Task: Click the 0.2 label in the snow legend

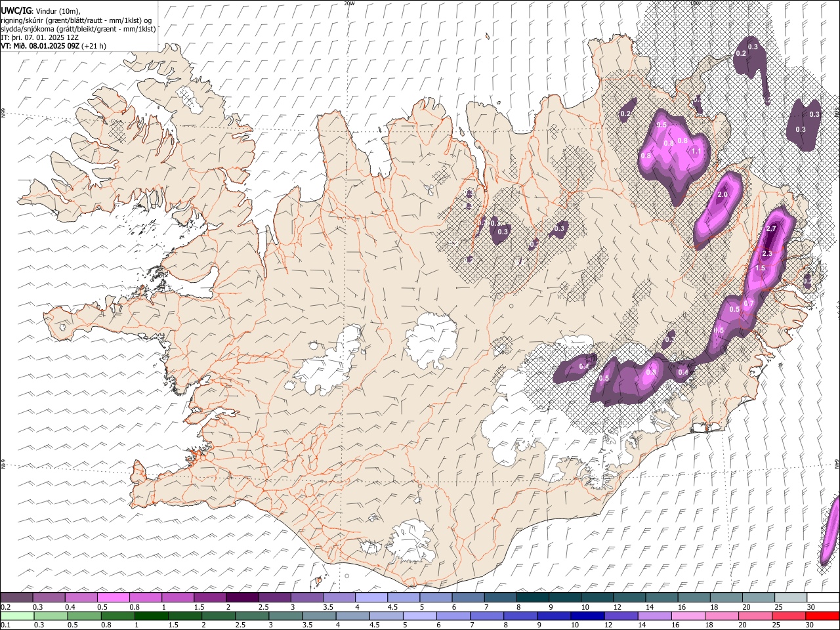Action: (x=5, y=607)
